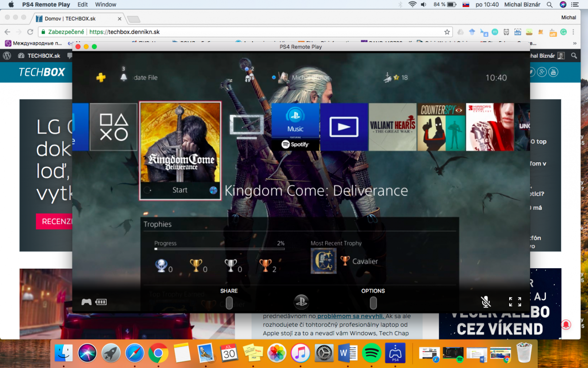
Task: Open a new Chrome tab
Action: (133, 19)
